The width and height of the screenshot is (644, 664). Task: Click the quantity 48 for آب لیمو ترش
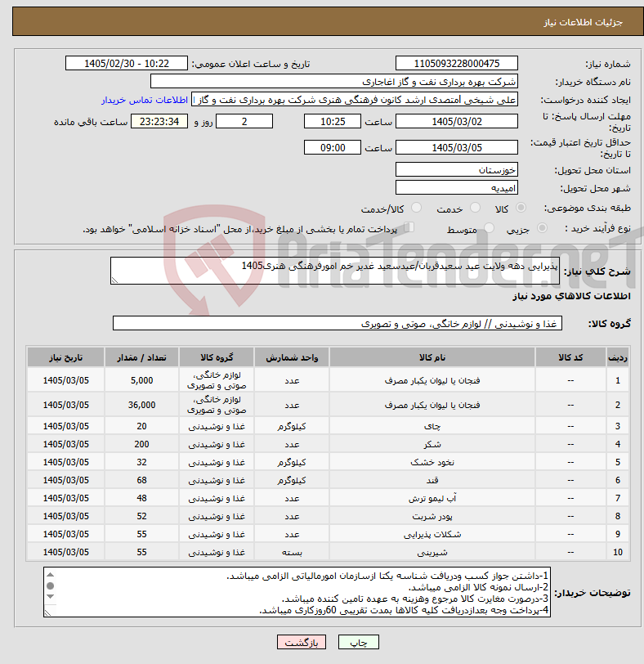tap(141, 498)
